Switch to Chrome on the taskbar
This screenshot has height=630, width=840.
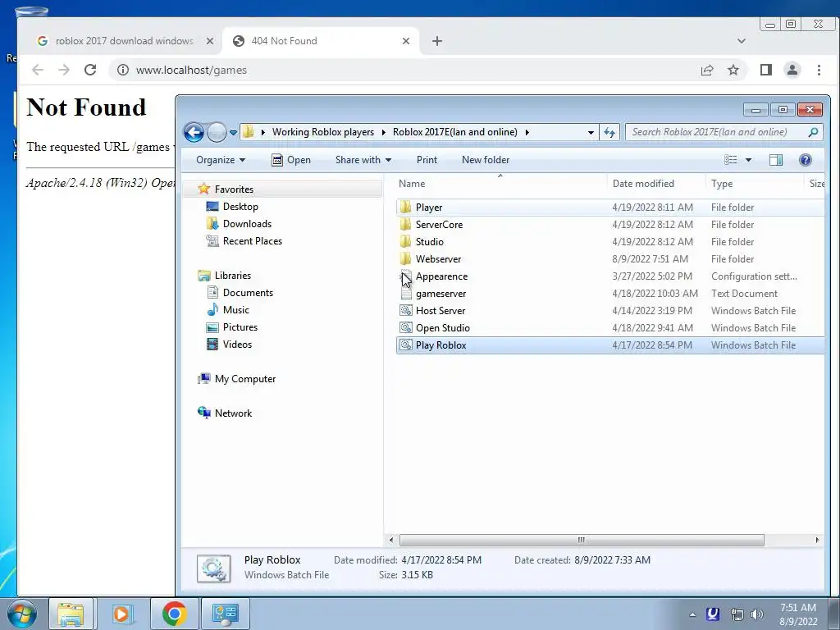tap(174, 614)
